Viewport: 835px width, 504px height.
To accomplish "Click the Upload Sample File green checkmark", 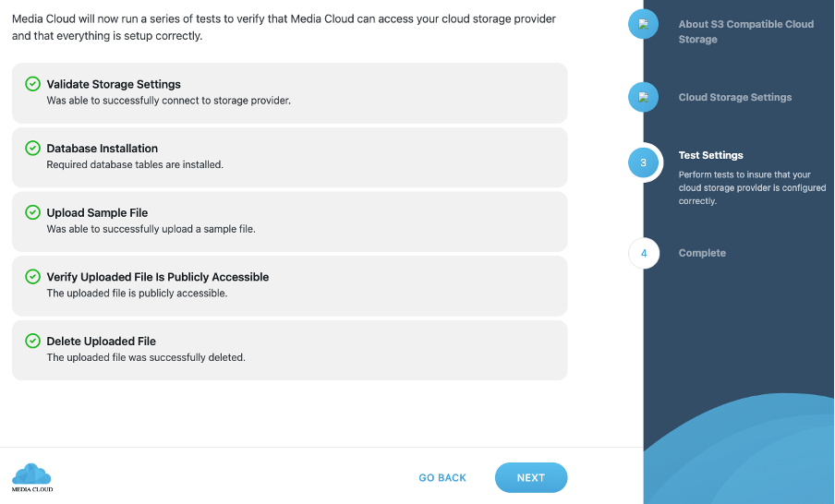I will [x=32, y=212].
